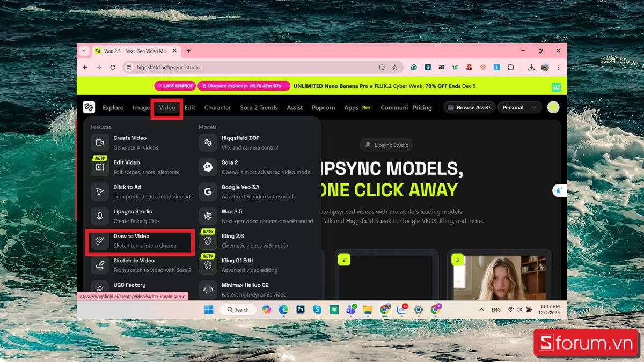Click the Install app icon in address bar

click(382, 67)
